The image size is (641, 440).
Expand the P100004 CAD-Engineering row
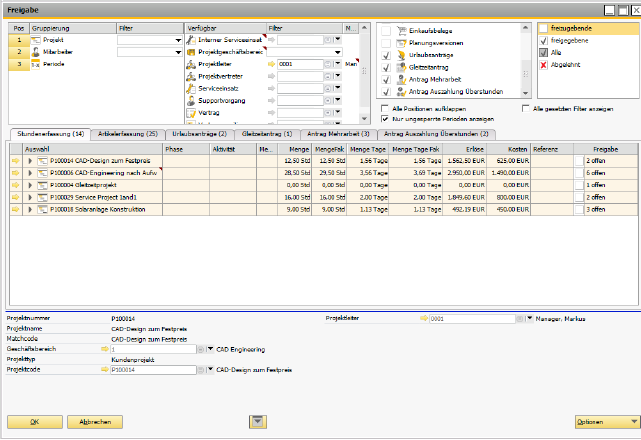30,173
